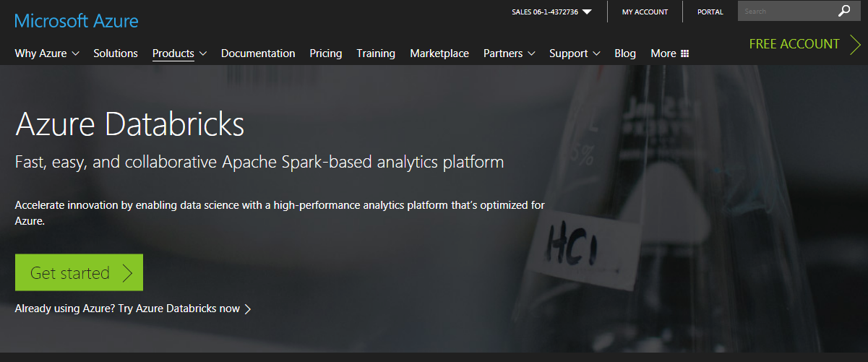Expand the Sales phone number dropdown arrow
The width and height of the screenshot is (868, 362).
point(586,12)
